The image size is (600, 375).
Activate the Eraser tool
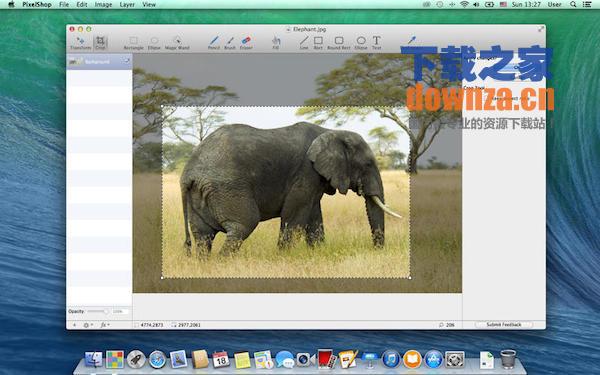point(246,43)
